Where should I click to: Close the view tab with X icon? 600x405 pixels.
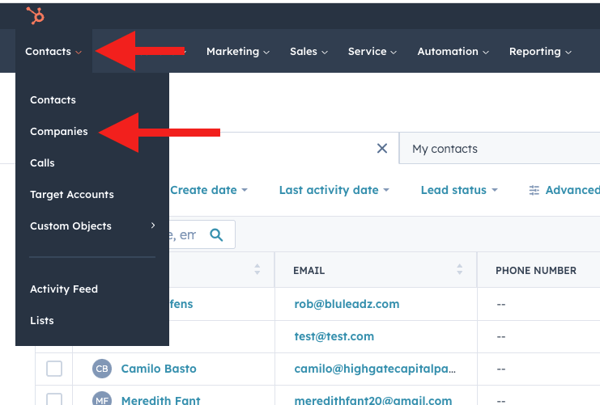(382, 149)
